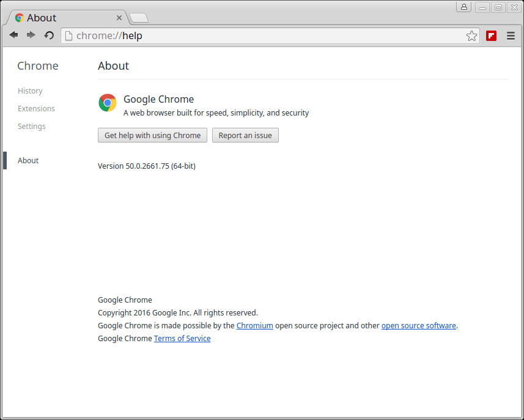This screenshot has width=524, height=420.
Task: Go back using the back arrow
Action: pos(13,35)
